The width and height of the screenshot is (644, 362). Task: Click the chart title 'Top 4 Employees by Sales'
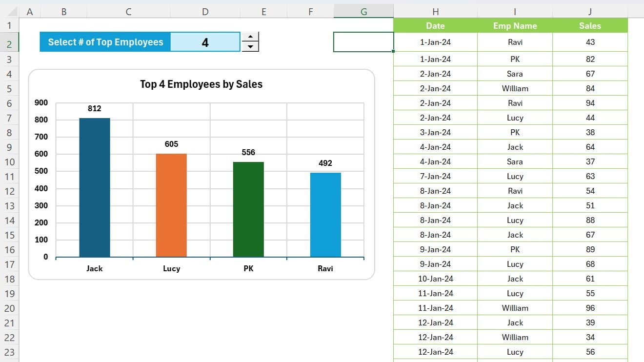tap(201, 84)
